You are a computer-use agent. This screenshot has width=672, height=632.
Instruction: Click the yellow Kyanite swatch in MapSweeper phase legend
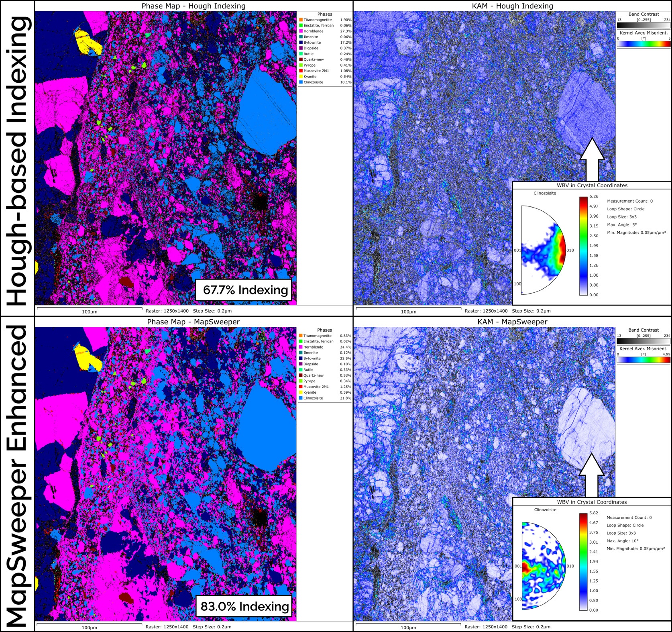301,392
